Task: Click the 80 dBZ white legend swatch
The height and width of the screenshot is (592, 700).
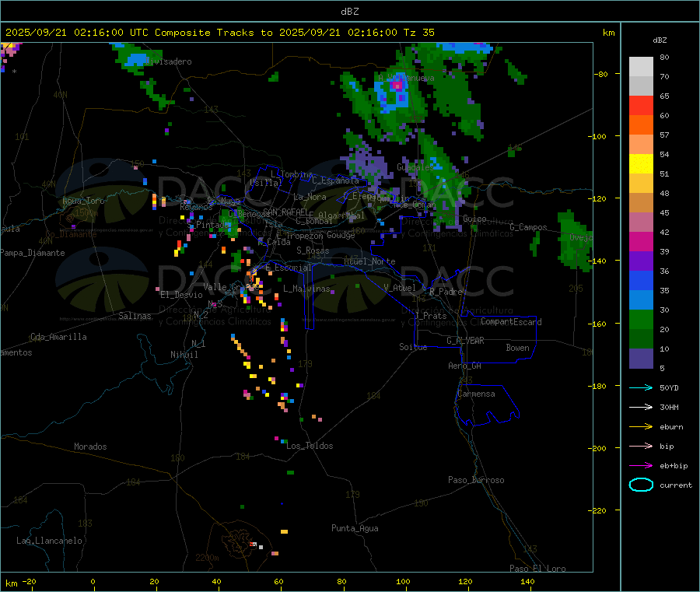Action: (x=641, y=67)
